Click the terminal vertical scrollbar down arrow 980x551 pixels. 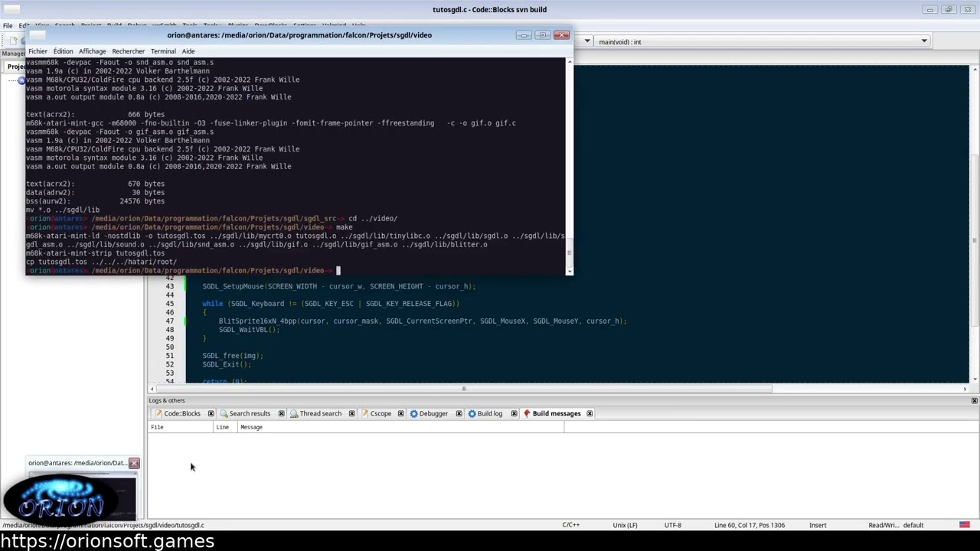tap(569, 271)
